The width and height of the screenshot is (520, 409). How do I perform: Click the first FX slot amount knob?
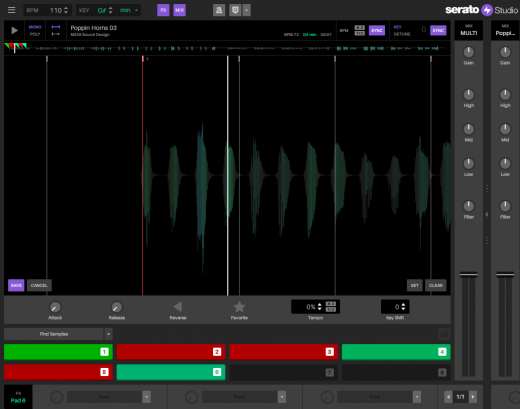56,397
